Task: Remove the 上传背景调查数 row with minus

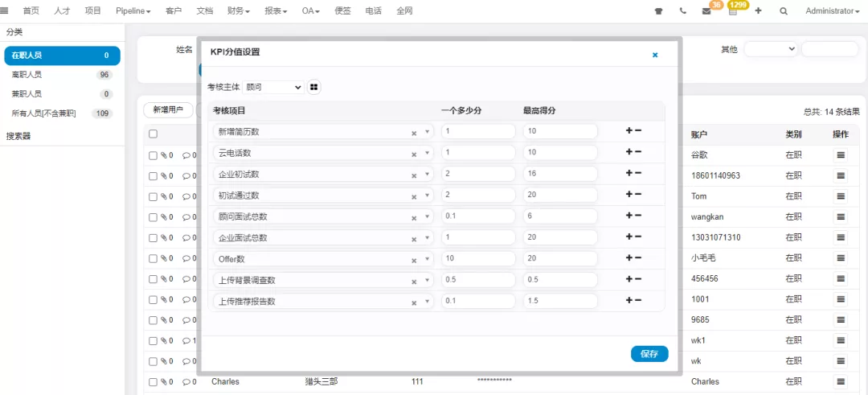Action: pyautogui.click(x=637, y=278)
